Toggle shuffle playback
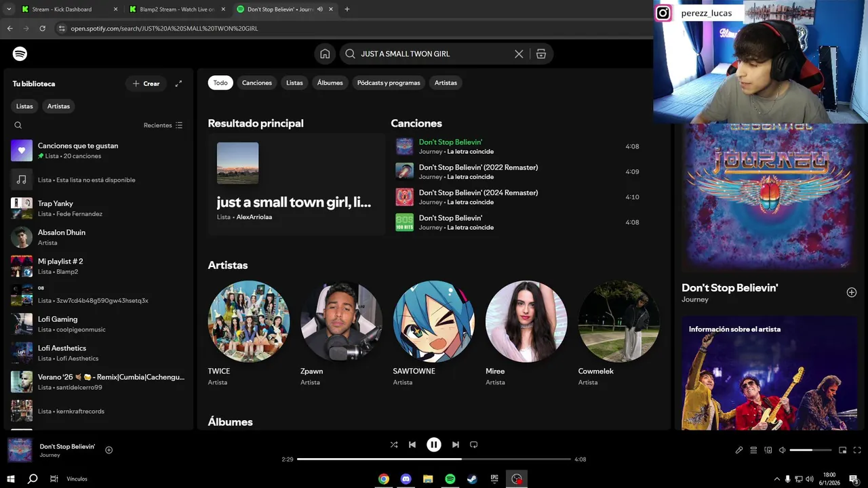This screenshot has height=488, width=868. 394,445
